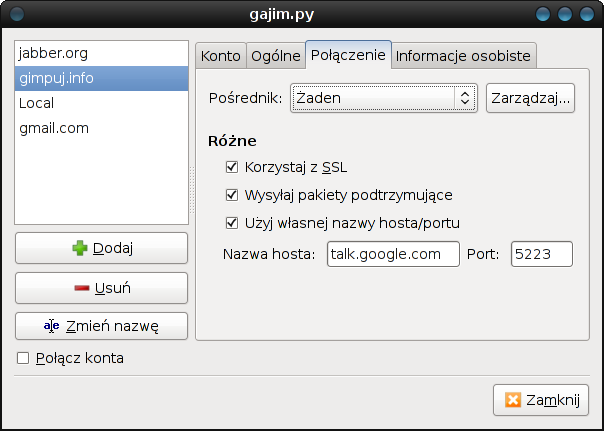Select the jabber.org account
The width and height of the screenshot is (604, 431).
pos(100,51)
